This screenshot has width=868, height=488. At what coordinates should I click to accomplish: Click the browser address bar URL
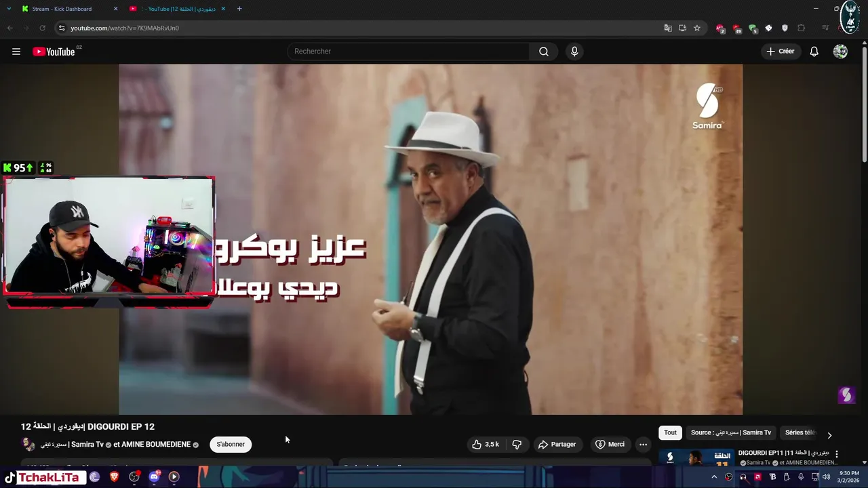coord(125,28)
